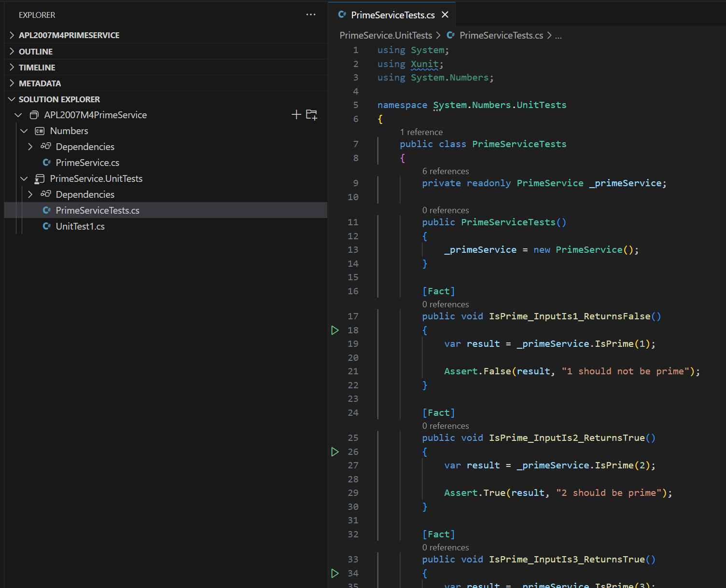Collapse the Numbers project node

point(24,130)
